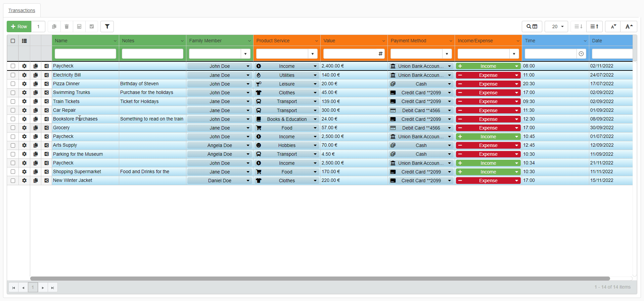This screenshot has height=301, width=644.
Task: Tick the checkbox for the Grocery row
Action: click(13, 128)
